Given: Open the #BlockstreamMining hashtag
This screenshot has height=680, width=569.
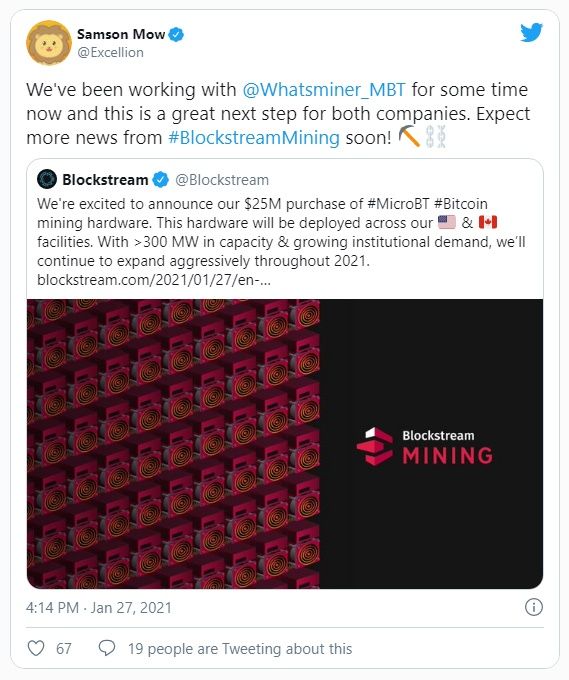Looking at the screenshot, I should 254,137.
